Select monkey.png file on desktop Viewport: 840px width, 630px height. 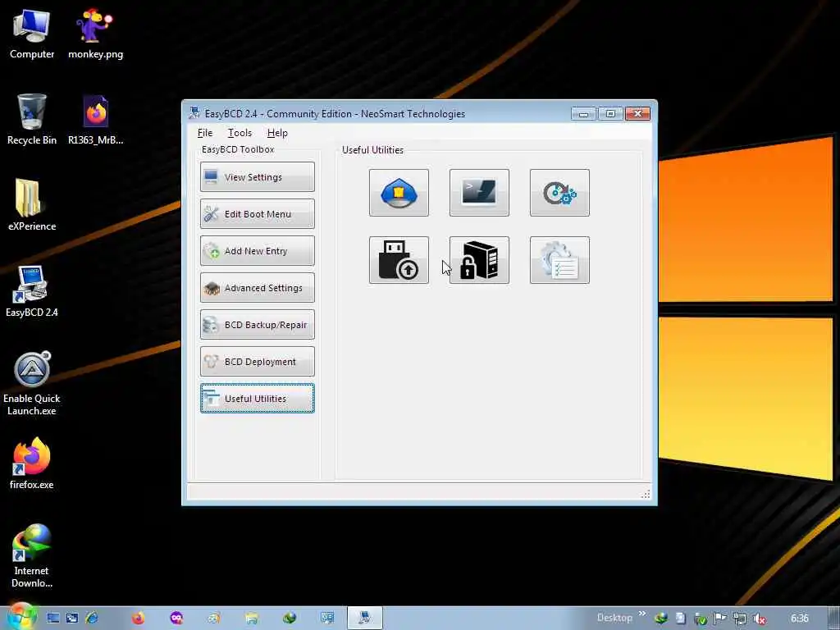tap(95, 33)
